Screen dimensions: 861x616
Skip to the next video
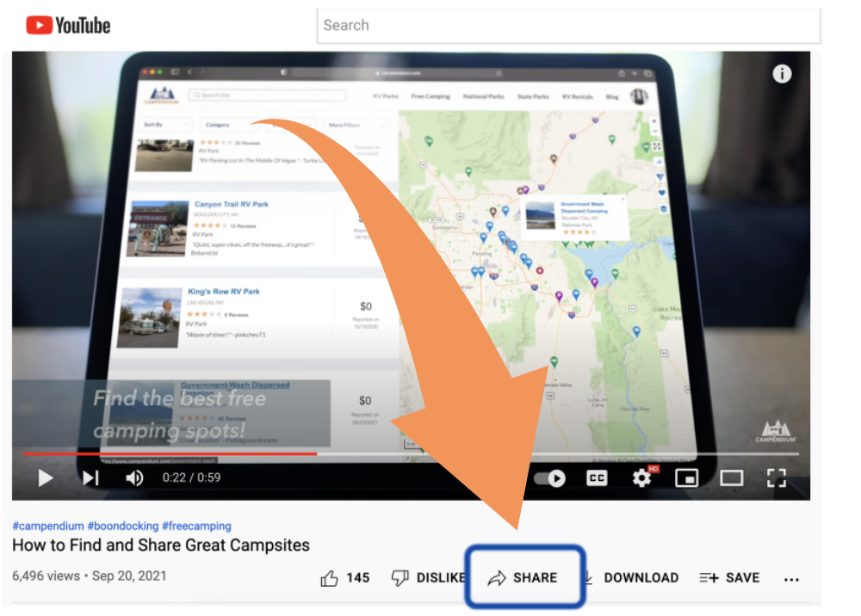(x=90, y=477)
